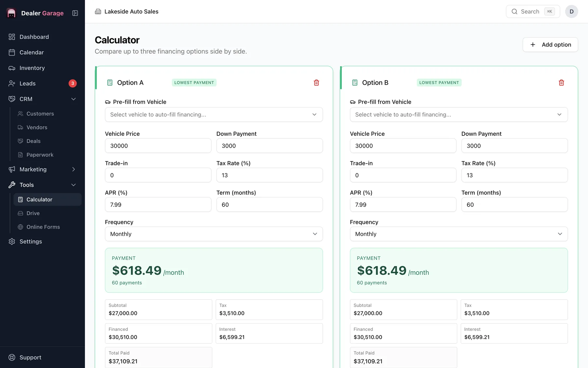Collapse the Tools section chevron
The image size is (588, 368).
(73, 185)
